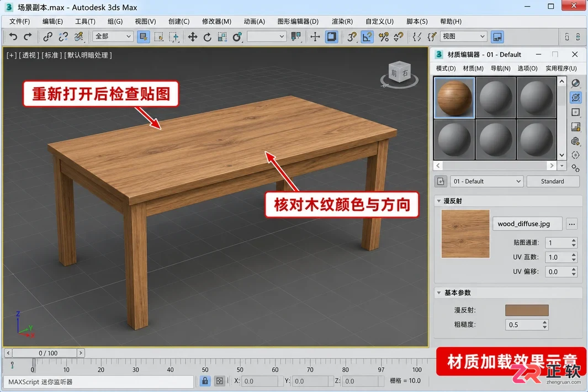
Task: Open the 修改器(M) menu
Action: (x=216, y=22)
